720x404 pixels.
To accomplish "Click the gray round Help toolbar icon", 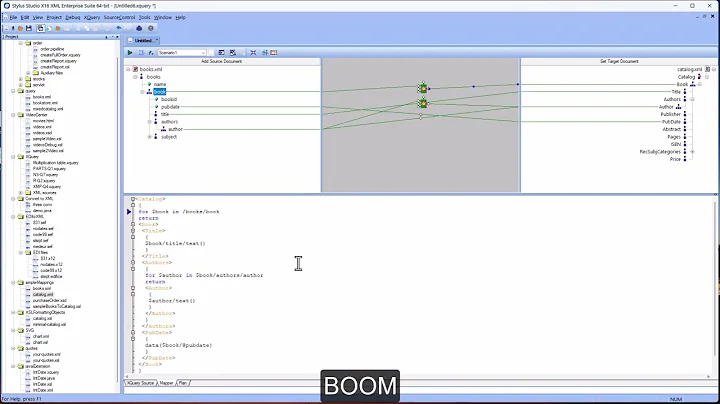I will pos(151,28).
